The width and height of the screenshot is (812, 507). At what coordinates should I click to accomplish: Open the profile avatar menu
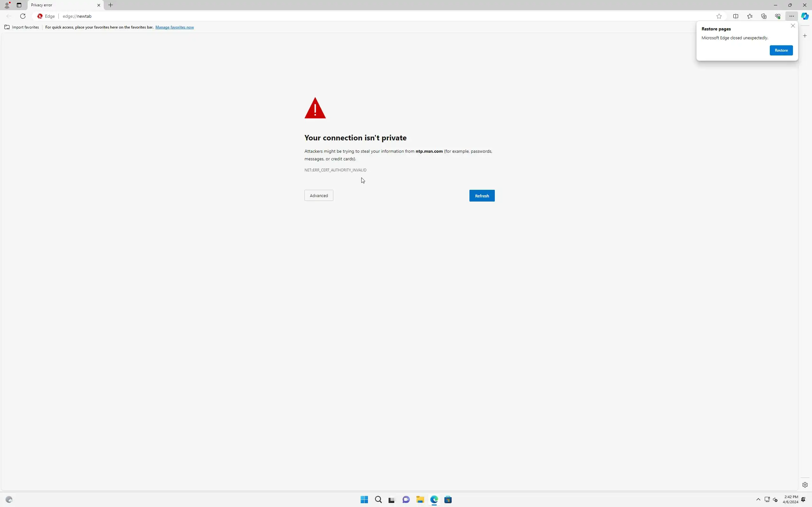click(7, 5)
